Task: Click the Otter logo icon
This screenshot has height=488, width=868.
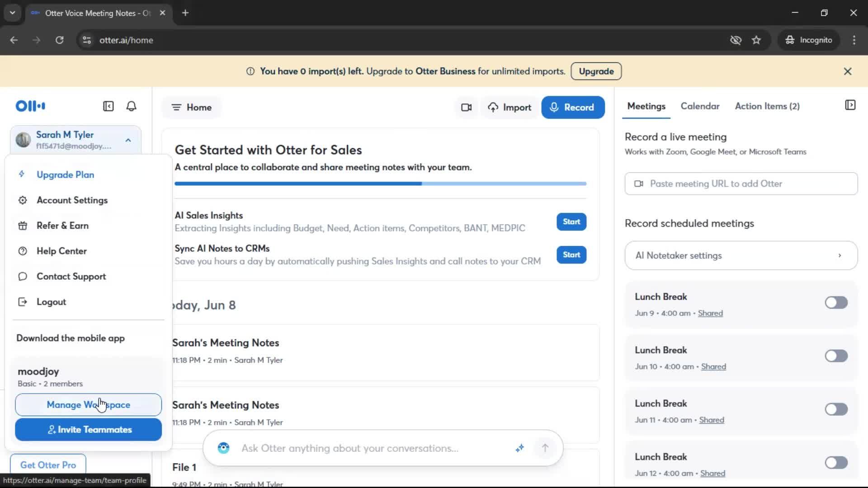Action: 30,106
